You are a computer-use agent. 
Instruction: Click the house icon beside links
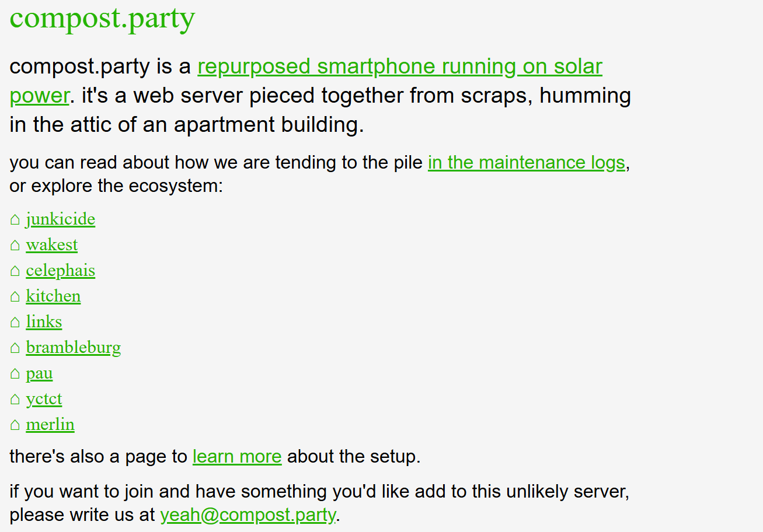[15, 323]
